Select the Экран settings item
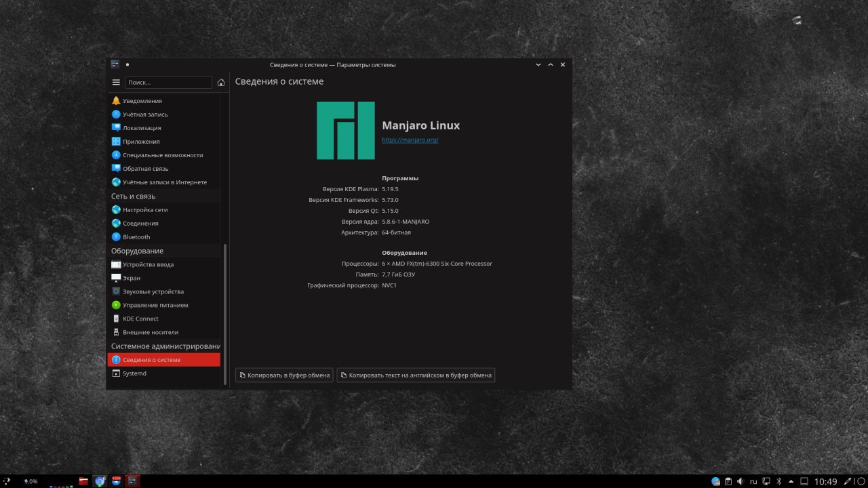Viewport: 868px width, 488px height. 164,278
